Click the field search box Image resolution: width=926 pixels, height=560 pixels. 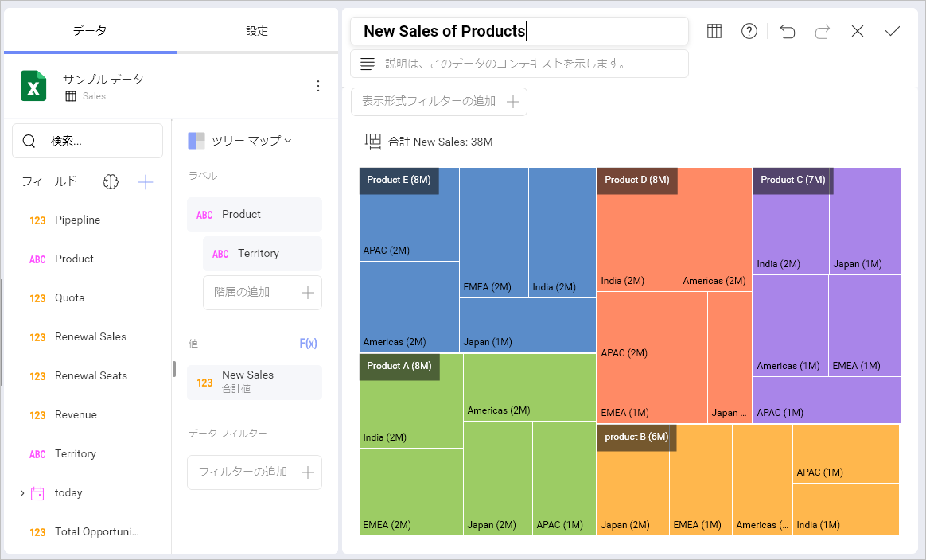click(x=88, y=141)
